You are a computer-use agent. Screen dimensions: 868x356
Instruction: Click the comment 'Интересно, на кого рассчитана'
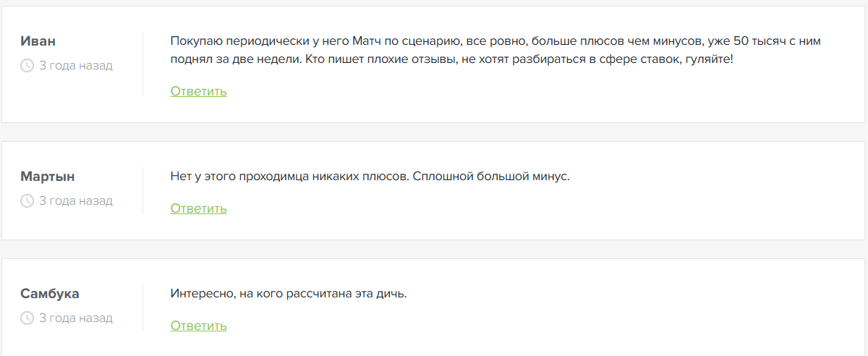289,294
